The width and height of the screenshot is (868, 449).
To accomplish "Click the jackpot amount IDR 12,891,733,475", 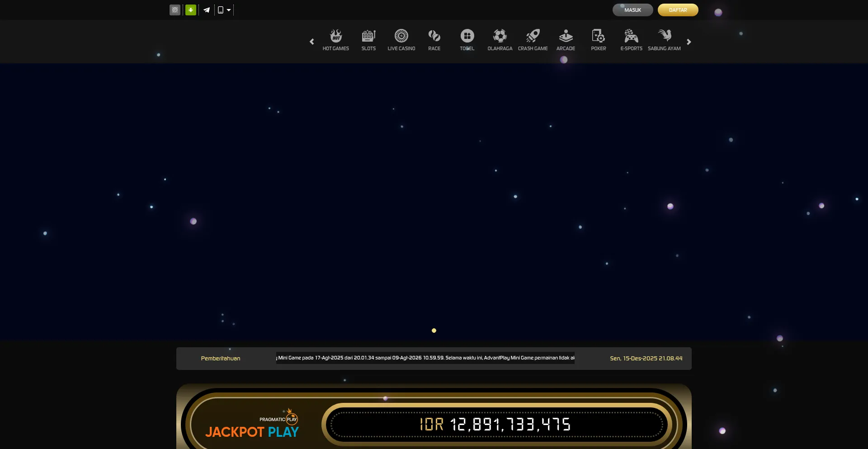I will coord(495,425).
